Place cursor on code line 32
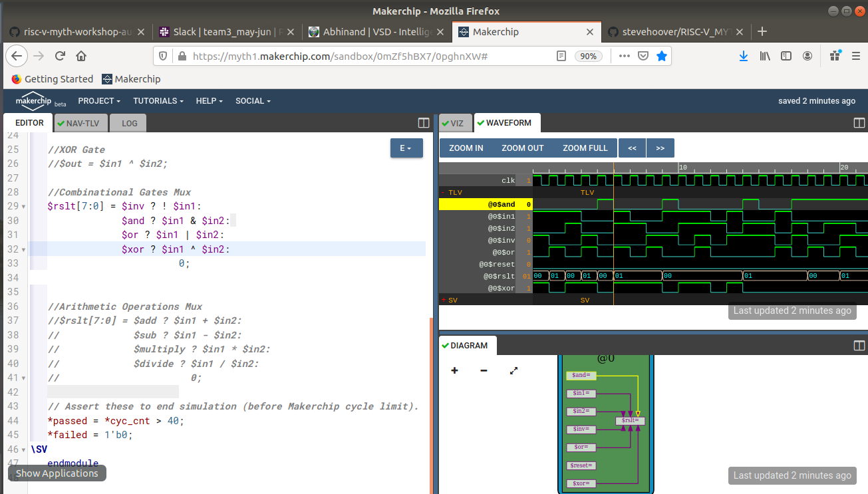Viewport: 868px width, 494px height. (226, 249)
